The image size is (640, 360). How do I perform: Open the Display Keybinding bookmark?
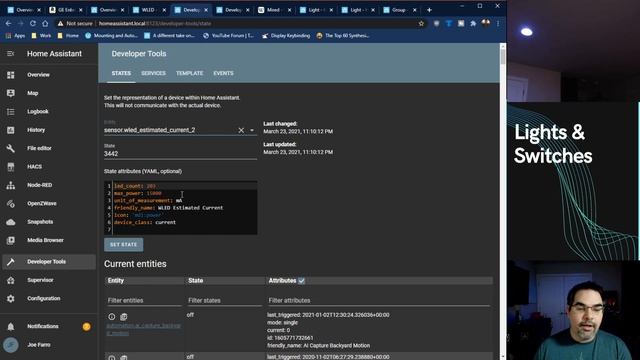click(286, 36)
